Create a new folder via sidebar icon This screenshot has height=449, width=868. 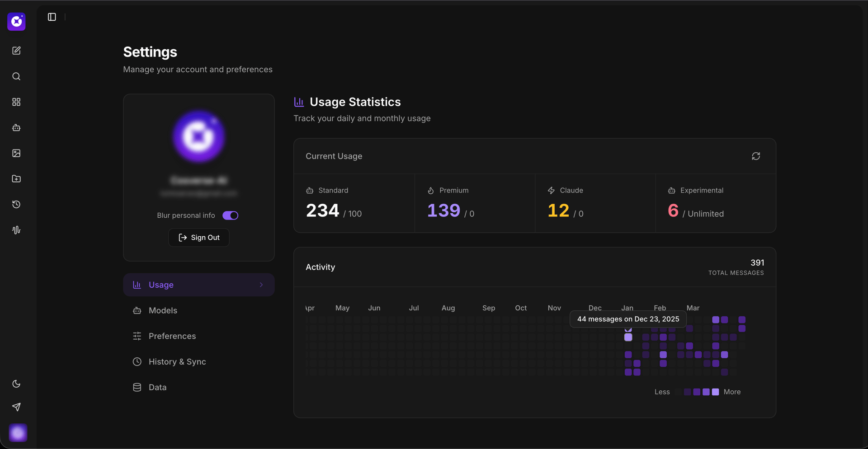16,178
